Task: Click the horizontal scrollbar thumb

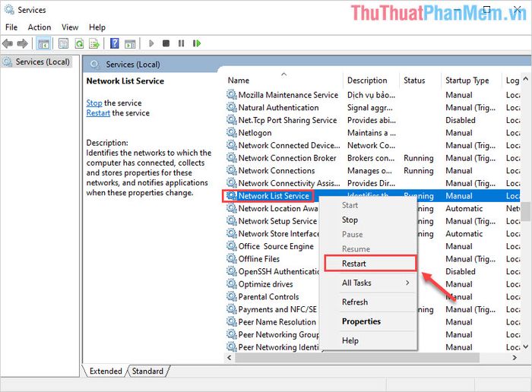Action: point(357,357)
